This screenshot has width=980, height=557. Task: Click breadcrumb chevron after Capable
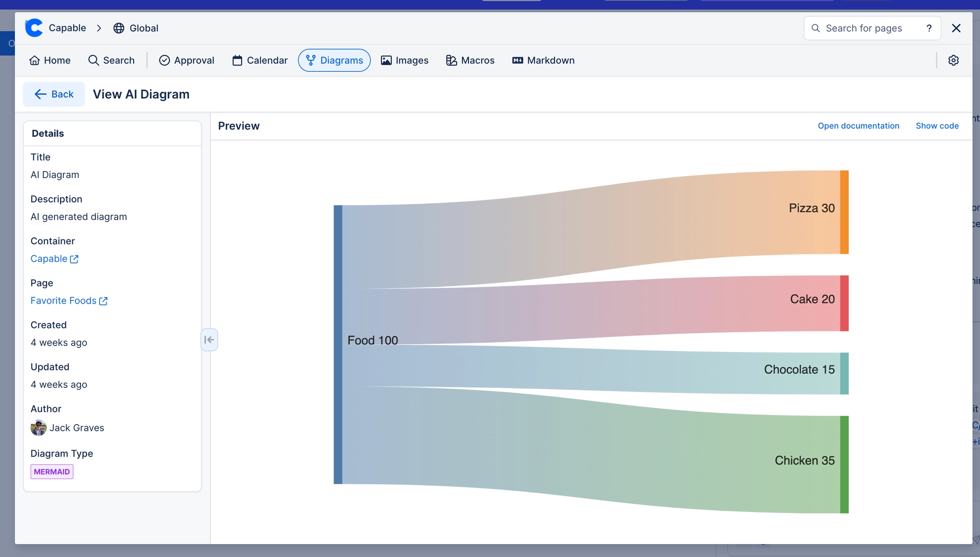pyautogui.click(x=99, y=28)
